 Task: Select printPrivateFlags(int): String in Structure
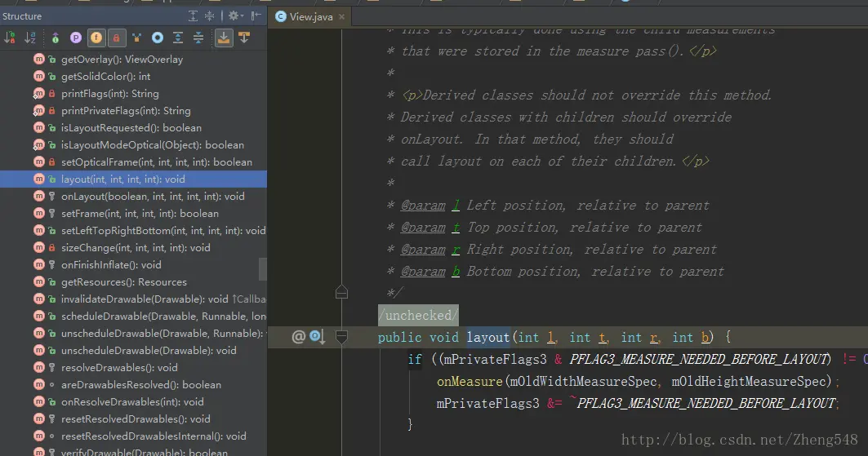click(x=126, y=111)
